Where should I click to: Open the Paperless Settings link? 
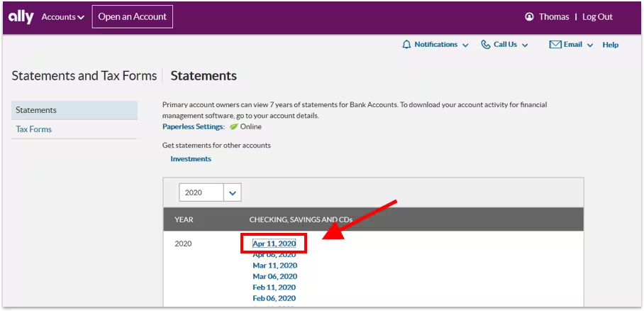pyautogui.click(x=194, y=126)
